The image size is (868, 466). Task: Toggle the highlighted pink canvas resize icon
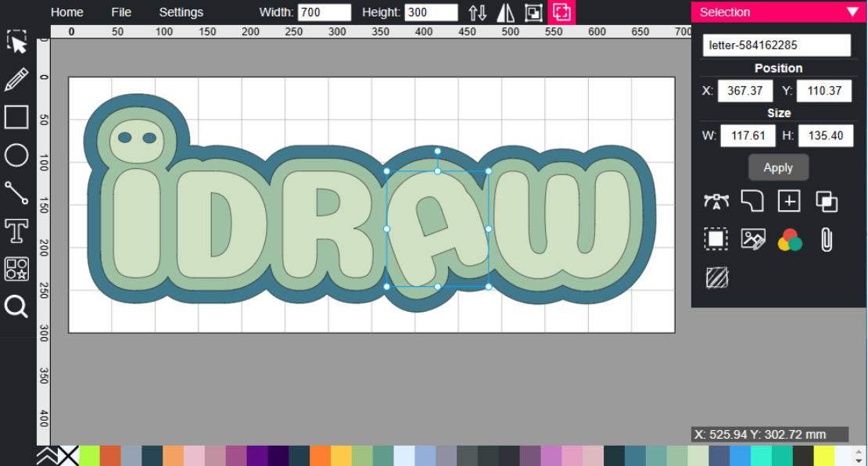click(561, 12)
